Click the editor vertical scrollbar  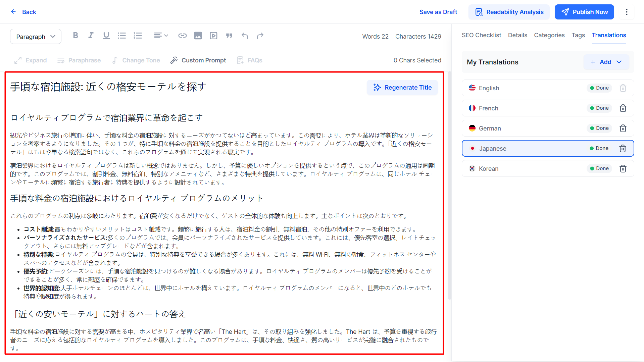(x=450, y=185)
